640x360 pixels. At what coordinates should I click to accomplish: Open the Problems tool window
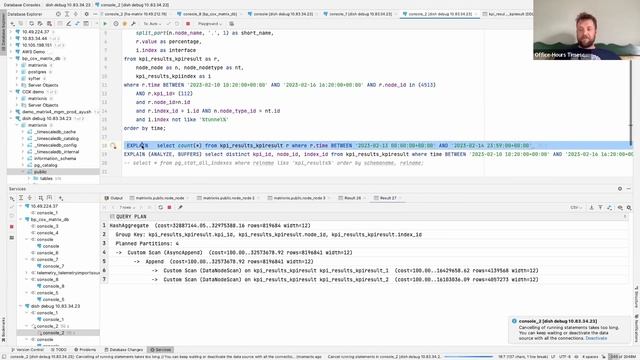85,350
